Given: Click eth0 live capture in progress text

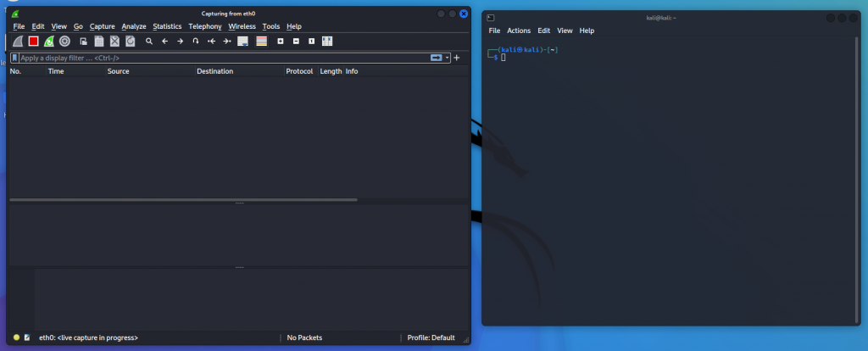Looking at the screenshot, I should pos(88,337).
